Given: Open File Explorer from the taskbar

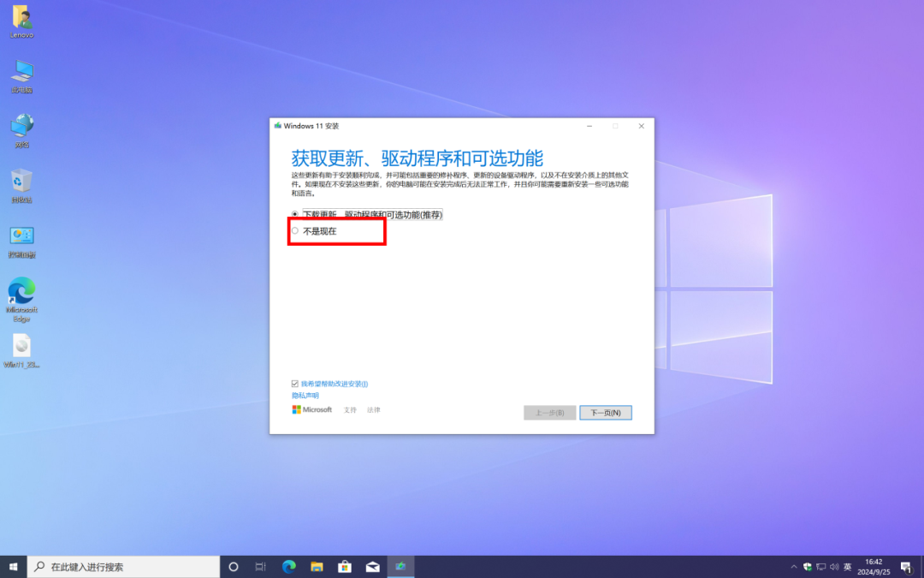Looking at the screenshot, I should click(317, 567).
